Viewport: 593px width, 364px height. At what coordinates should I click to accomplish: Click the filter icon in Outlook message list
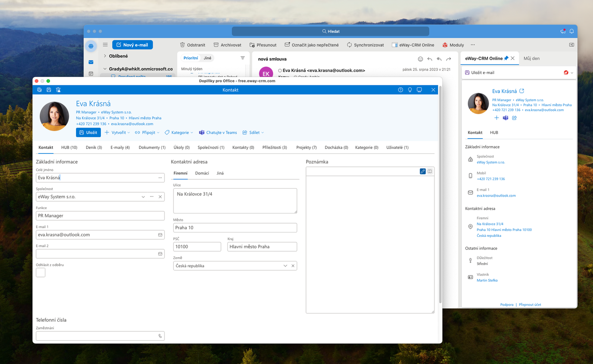pos(243,58)
